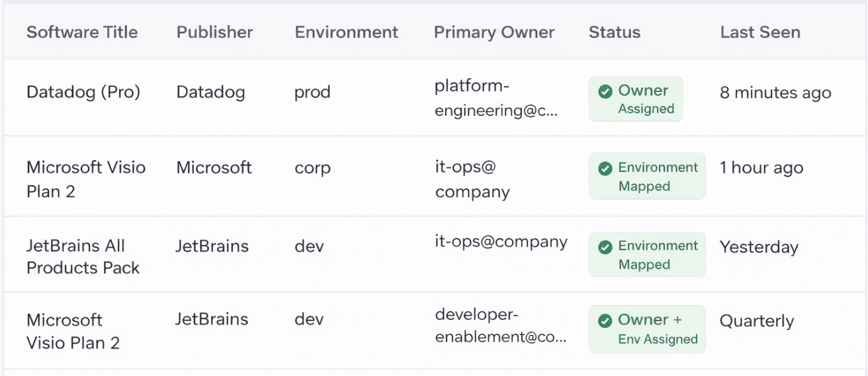Open the JetBrains All Products Pack title

pos(83,257)
